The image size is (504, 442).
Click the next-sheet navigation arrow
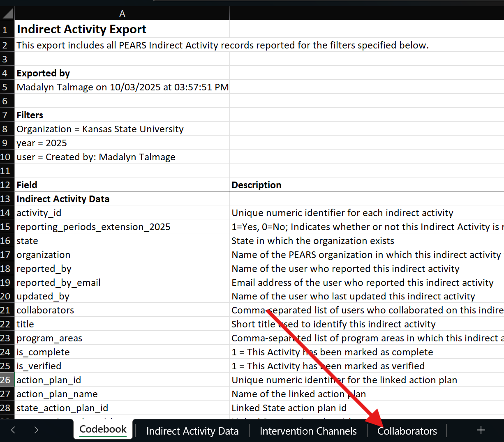[36, 430]
